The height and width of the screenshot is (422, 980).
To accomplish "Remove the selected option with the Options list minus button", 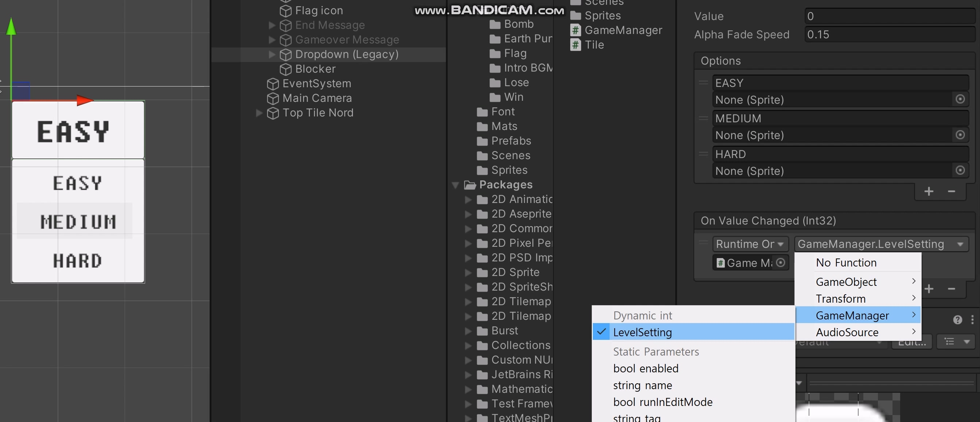I will pos(951,191).
